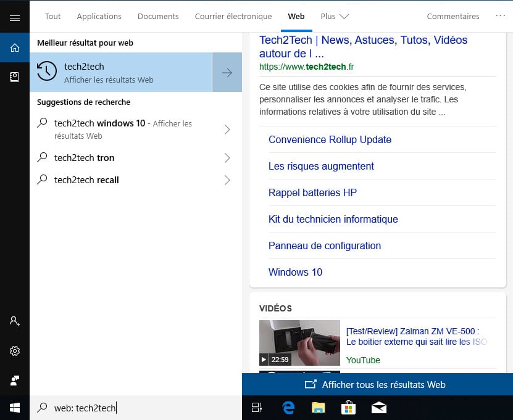Open the Settings gear icon
This screenshot has width=513, height=420.
[15, 351]
